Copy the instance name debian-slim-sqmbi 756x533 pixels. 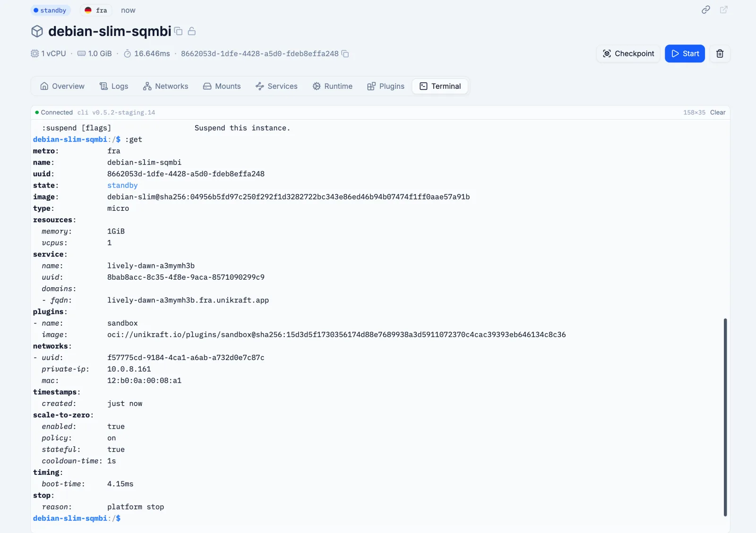pyautogui.click(x=179, y=31)
